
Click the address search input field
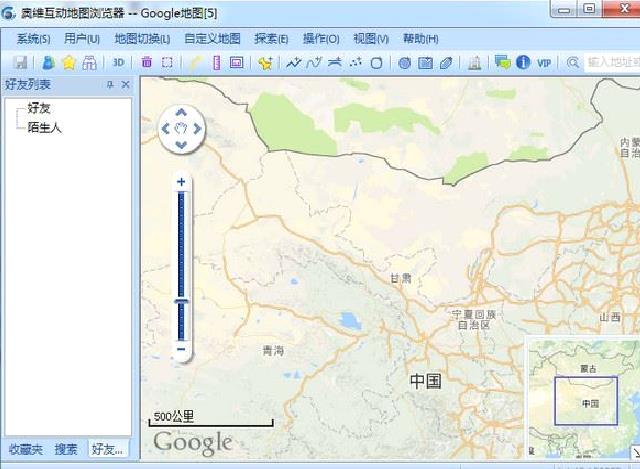[x=612, y=62]
